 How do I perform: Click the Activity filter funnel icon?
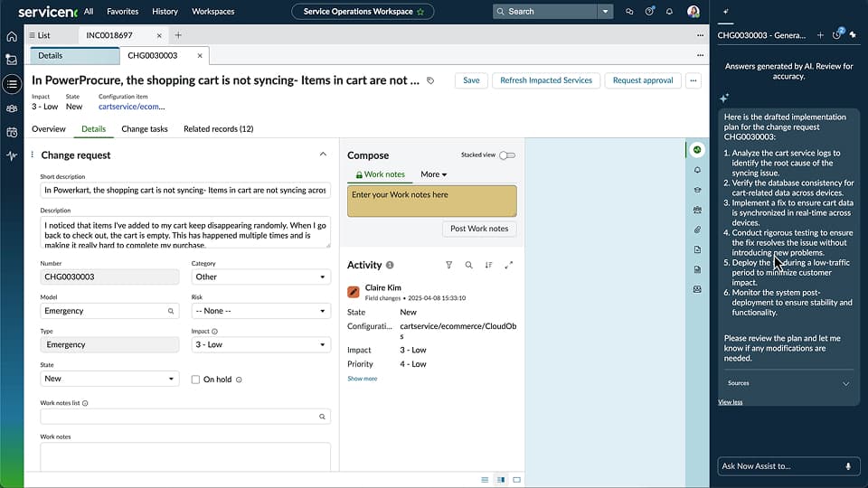pyautogui.click(x=448, y=265)
